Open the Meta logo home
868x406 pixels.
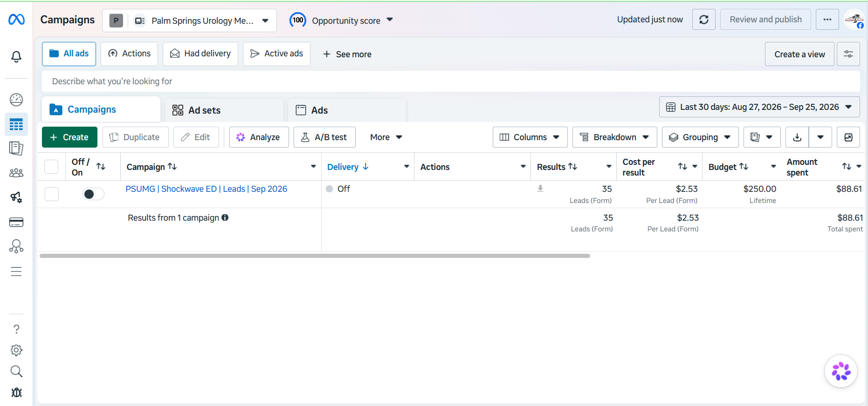point(16,20)
